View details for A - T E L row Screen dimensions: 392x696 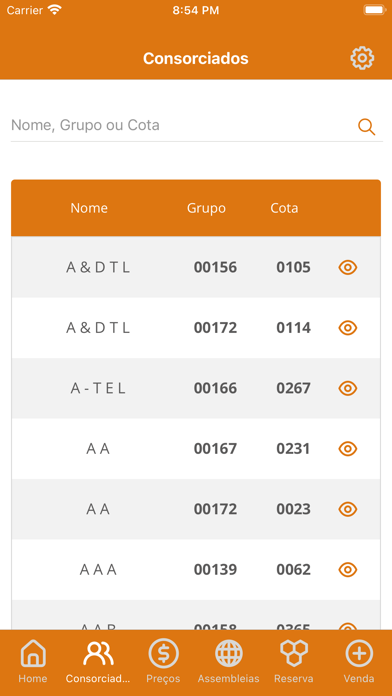[348, 388]
